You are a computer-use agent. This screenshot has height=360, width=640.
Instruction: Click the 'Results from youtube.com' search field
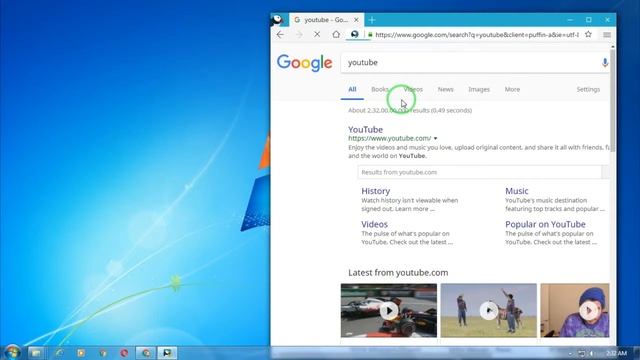(480, 172)
